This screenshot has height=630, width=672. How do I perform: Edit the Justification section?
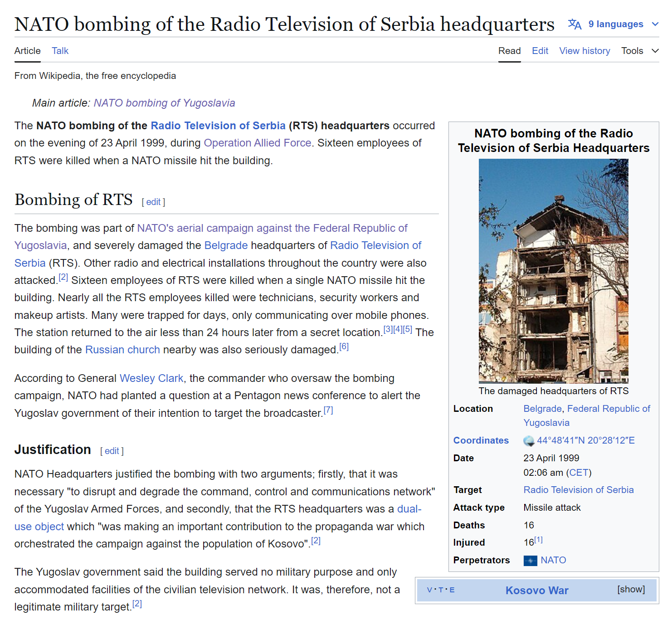click(112, 451)
